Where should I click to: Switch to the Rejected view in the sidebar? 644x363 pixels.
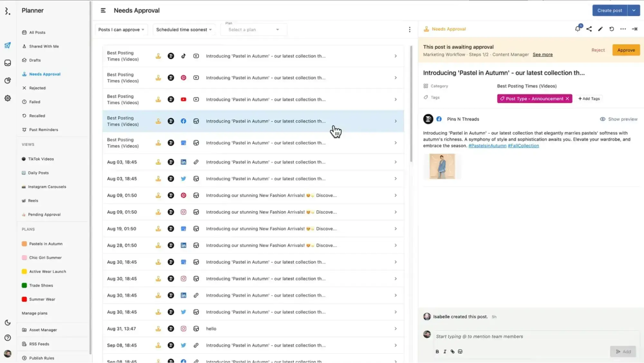(x=37, y=88)
